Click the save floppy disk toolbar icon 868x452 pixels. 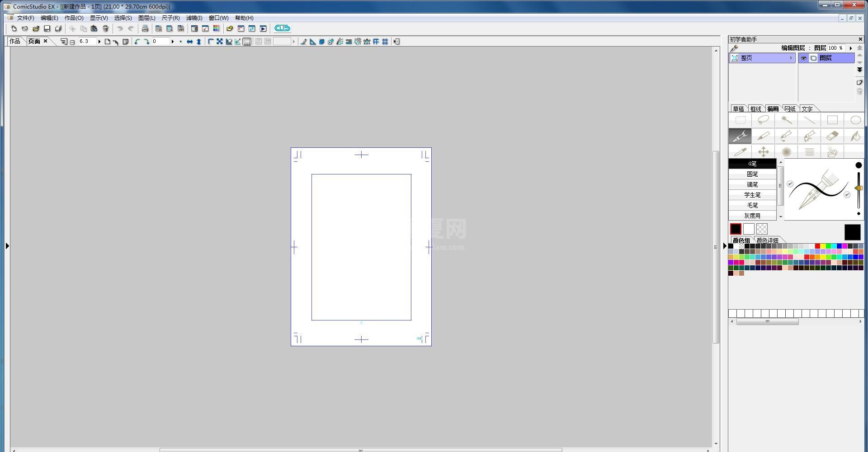click(x=47, y=28)
